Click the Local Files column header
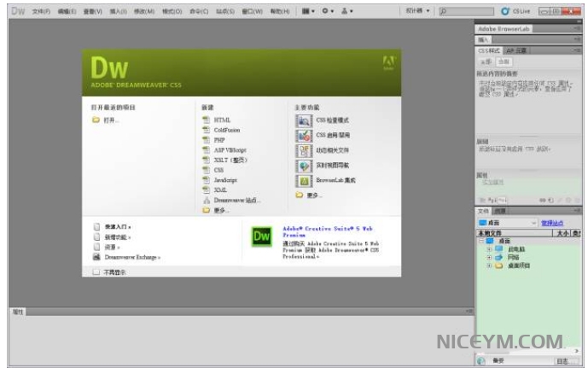This screenshot has width=588, height=374. tap(514, 233)
